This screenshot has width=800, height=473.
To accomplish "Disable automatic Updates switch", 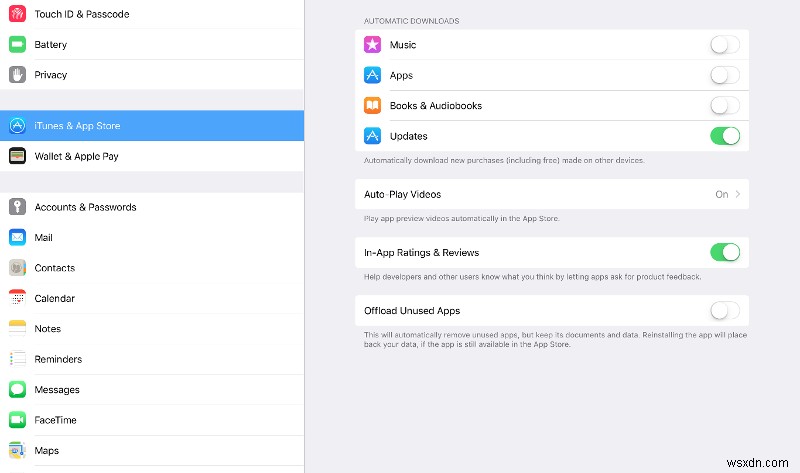I will [x=725, y=136].
